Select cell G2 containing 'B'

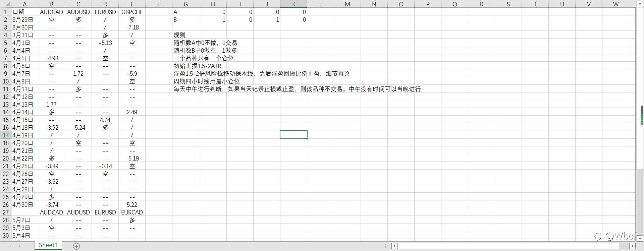click(x=185, y=19)
